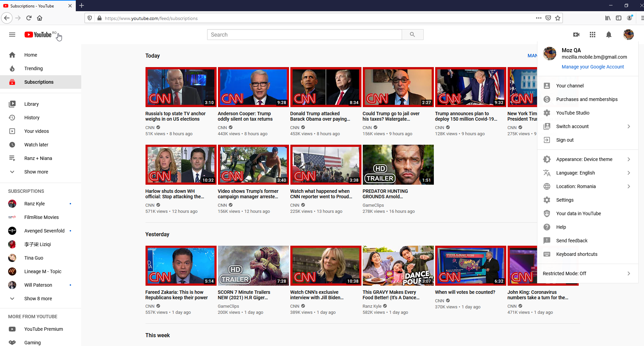Screen dimensions: 644x346
Task: Expand Appearance: Device theme option
Action: [588, 159]
